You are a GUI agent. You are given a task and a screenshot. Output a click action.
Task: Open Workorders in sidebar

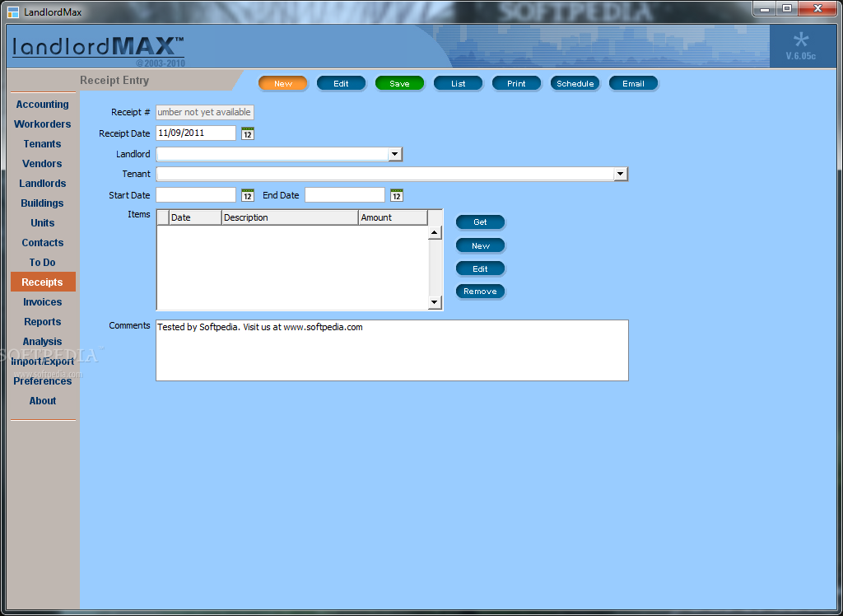(x=43, y=124)
